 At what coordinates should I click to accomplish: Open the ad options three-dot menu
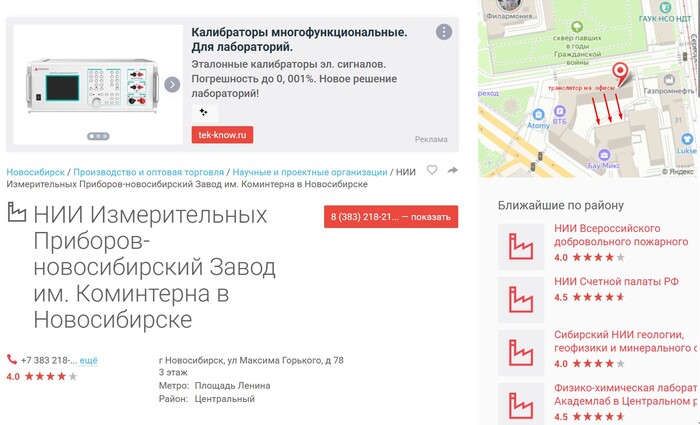tap(444, 32)
